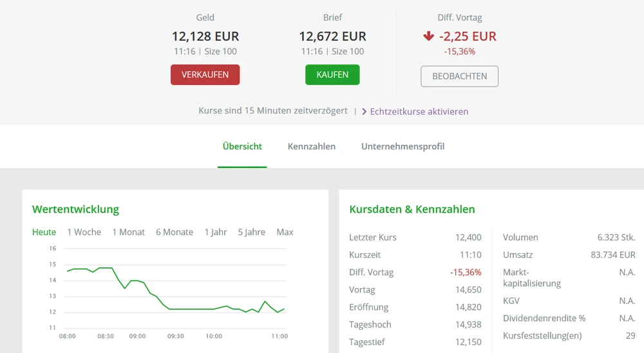Click the Kursdaten & Kennzahlen heading
Viewport: 644px width, 353px height.
pos(412,209)
